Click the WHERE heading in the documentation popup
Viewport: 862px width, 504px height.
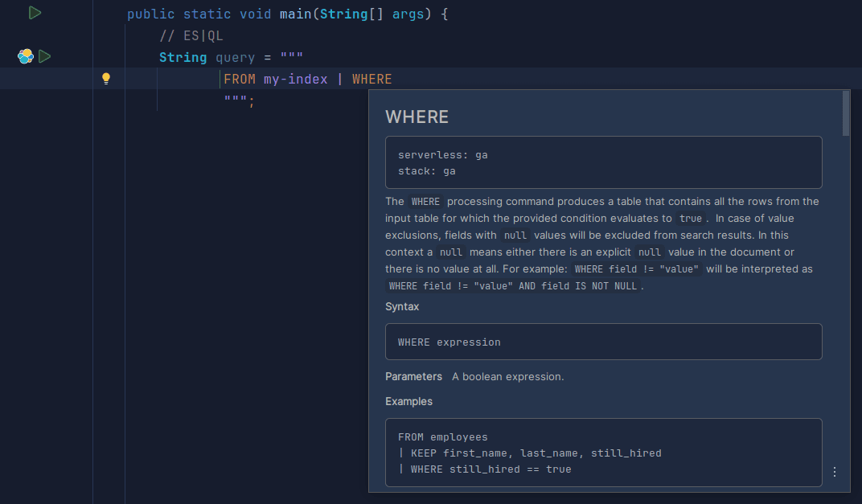coord(417,117)
